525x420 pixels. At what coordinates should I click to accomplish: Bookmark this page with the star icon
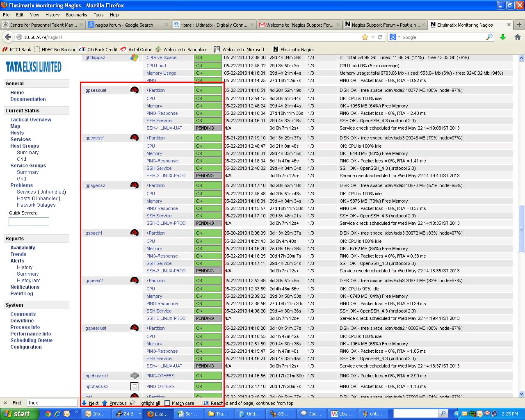[365, 37]
